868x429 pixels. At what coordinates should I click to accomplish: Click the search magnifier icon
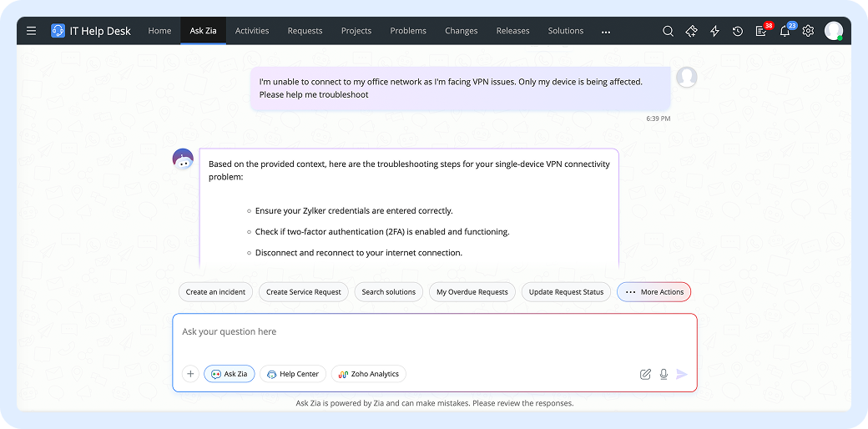coord(668,31)
